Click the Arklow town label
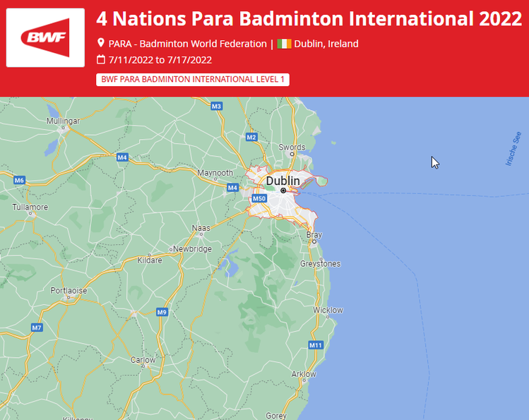The height and width of the screenshot is (420, 529). pyautogui.click(x=304, y=374)
